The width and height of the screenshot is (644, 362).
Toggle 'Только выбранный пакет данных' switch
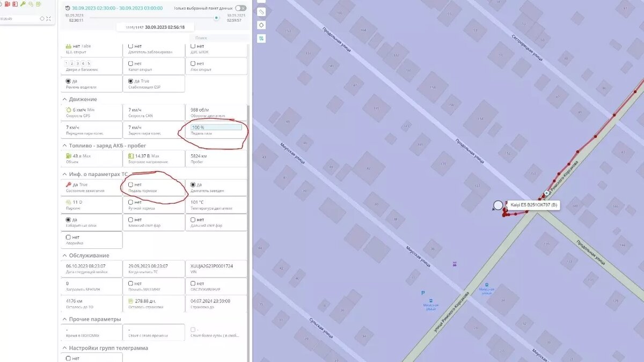coord(241,8)
